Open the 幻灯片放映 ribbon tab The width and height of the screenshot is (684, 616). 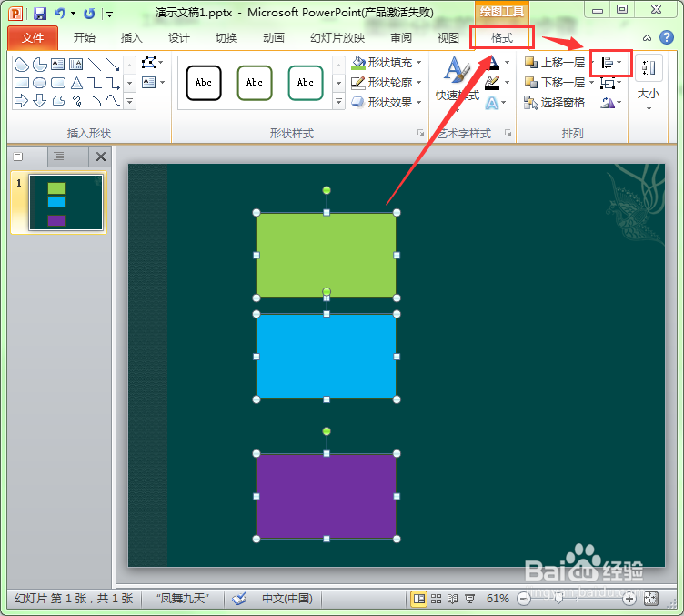tap(337, 38)
